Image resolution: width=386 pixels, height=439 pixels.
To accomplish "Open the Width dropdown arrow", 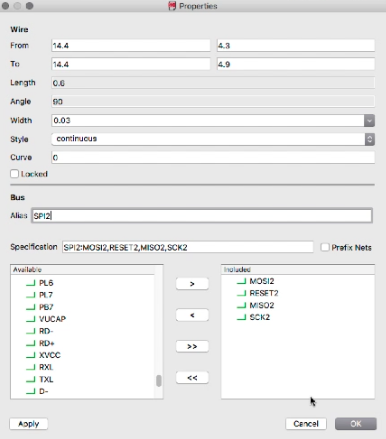I will pos(369,120).
